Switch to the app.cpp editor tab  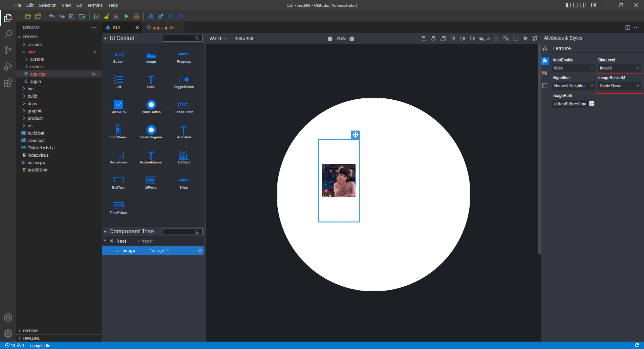tap(161, 28)
